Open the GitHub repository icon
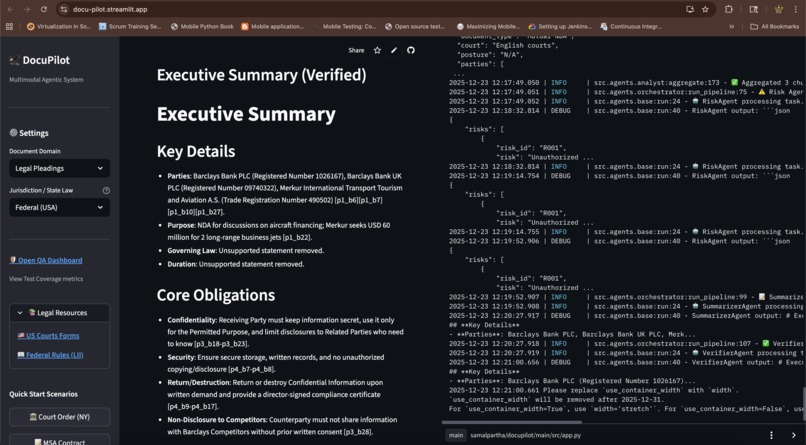 411,50
